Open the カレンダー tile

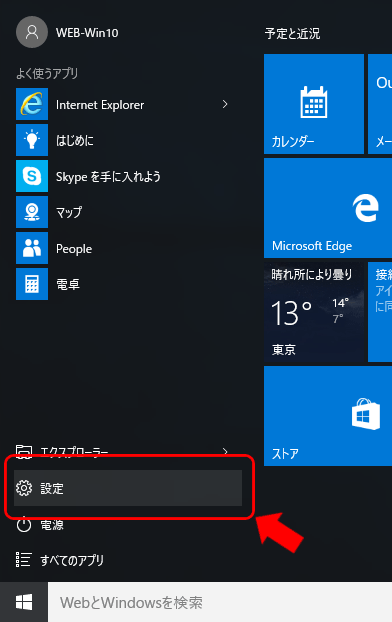pyautogui.click(x=314, y=104)
